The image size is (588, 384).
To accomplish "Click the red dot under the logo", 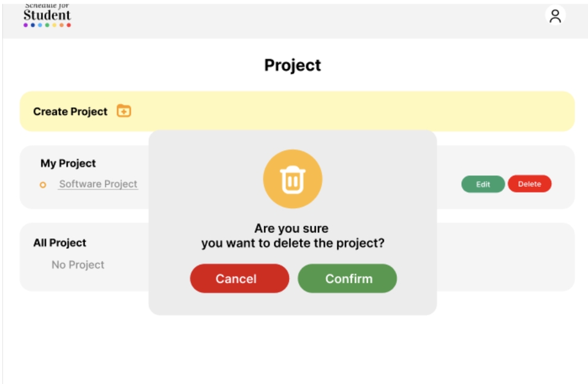I will [x=69, y=25].
